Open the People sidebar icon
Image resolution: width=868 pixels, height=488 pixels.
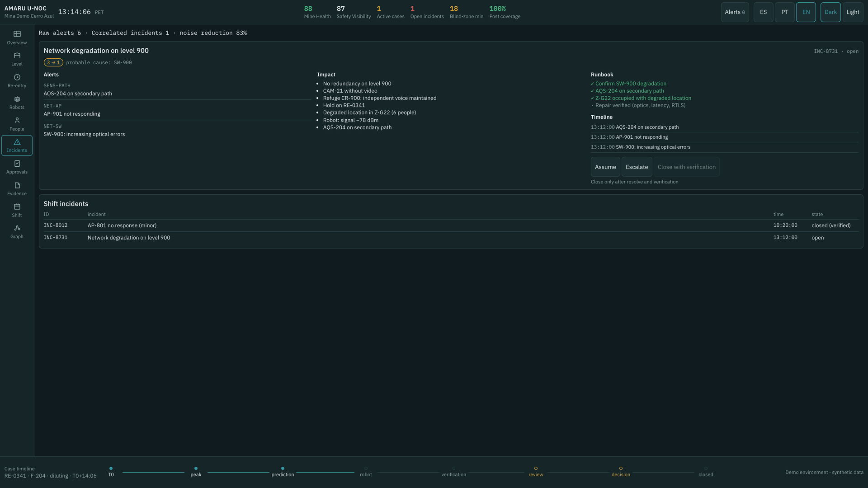[x=17, y=120]
